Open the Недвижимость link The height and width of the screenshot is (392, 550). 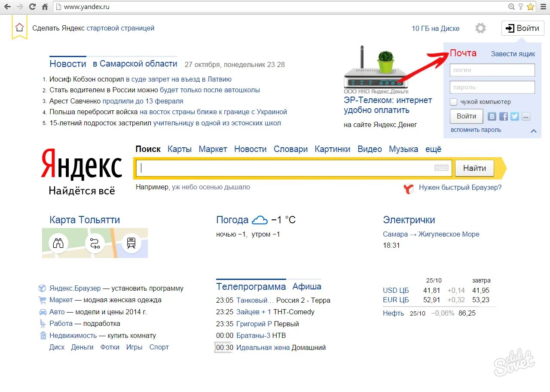click(x=73, y=336)
